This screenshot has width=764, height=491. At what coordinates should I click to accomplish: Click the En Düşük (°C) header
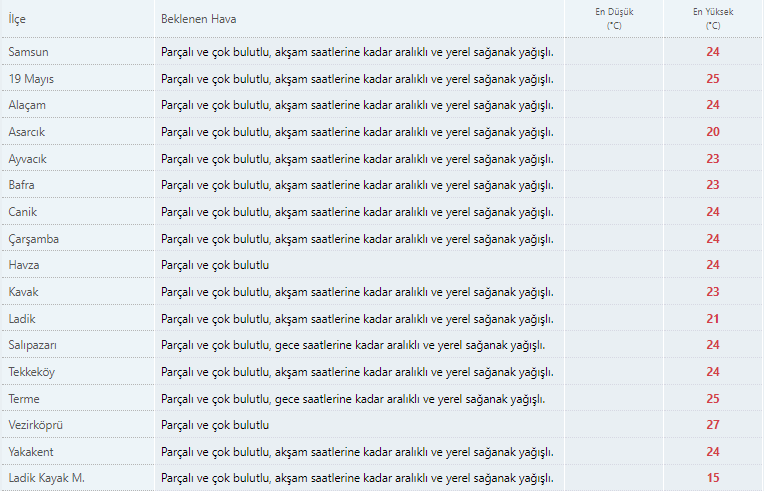point(614,19)
